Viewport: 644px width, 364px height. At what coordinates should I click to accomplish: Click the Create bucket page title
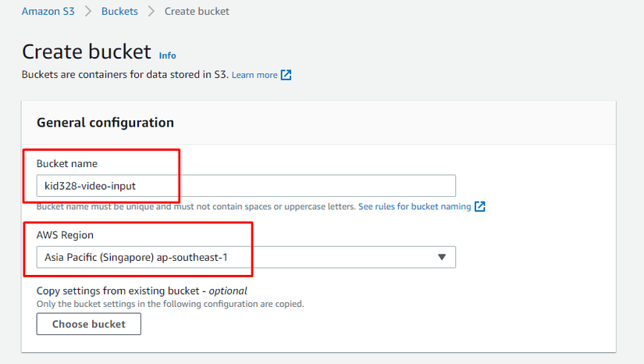[x=87, y=52]
